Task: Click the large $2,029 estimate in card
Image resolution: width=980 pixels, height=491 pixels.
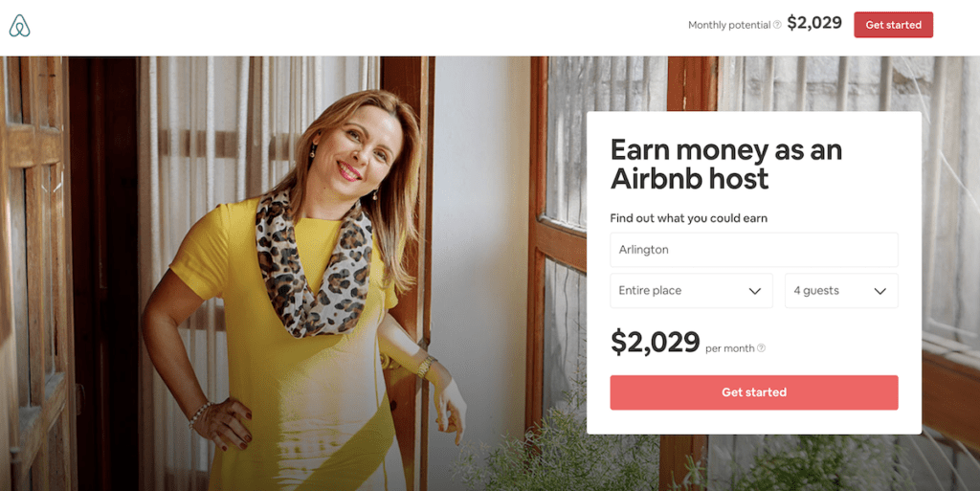Action: click(655, 342)
